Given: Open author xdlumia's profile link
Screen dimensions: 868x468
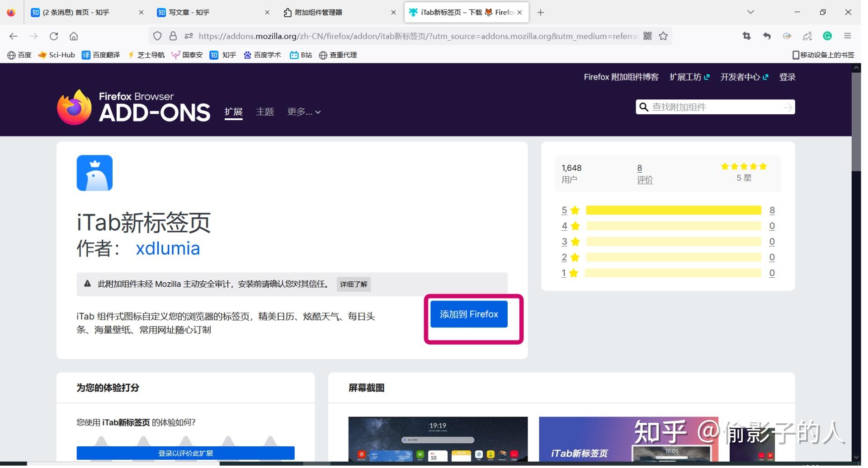Looking at the screenshot, I should tap(168, 248).
